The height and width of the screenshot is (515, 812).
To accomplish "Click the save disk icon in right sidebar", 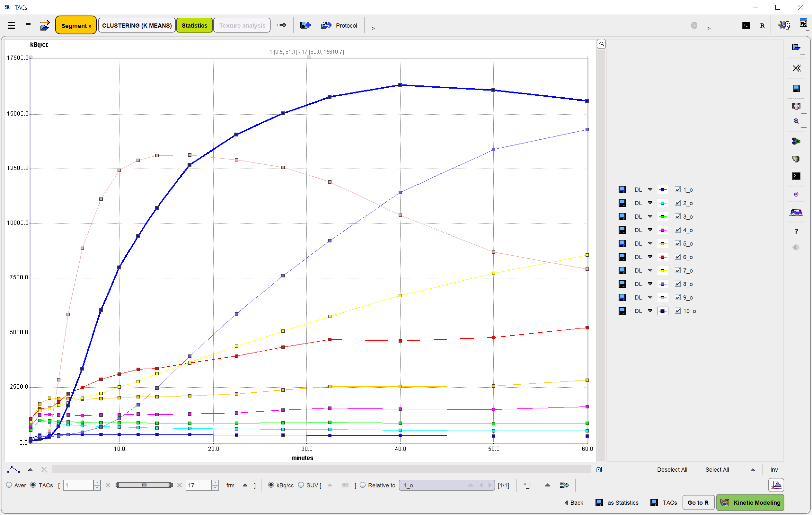I will [x=796, y=88].
